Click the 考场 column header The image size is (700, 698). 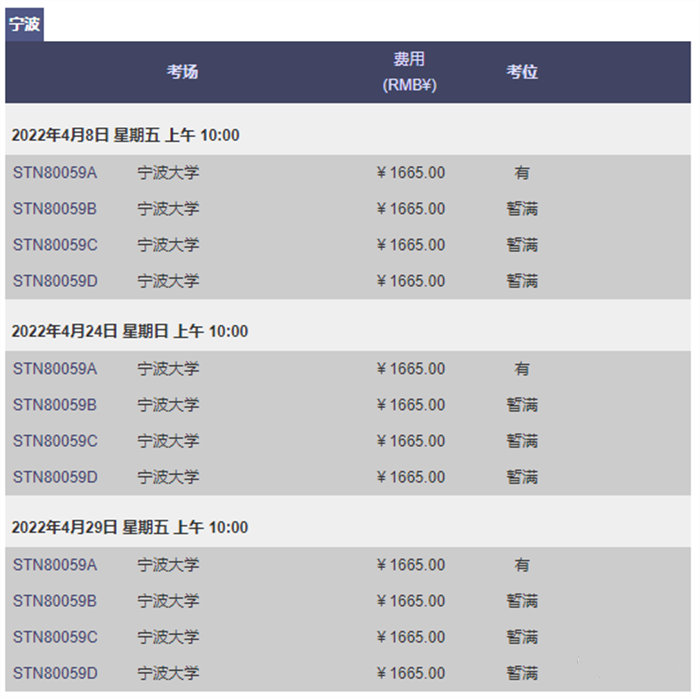click(x=182, y=72)
